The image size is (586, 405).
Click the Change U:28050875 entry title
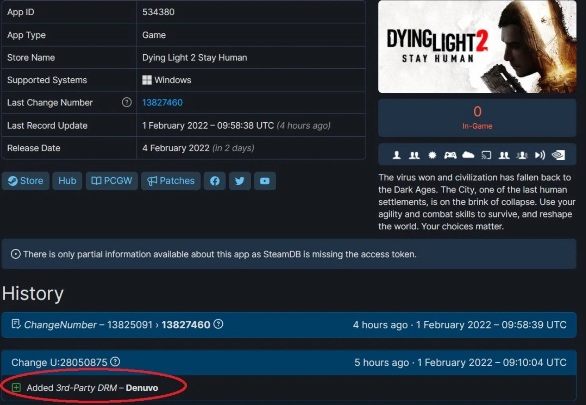point(59,362)
